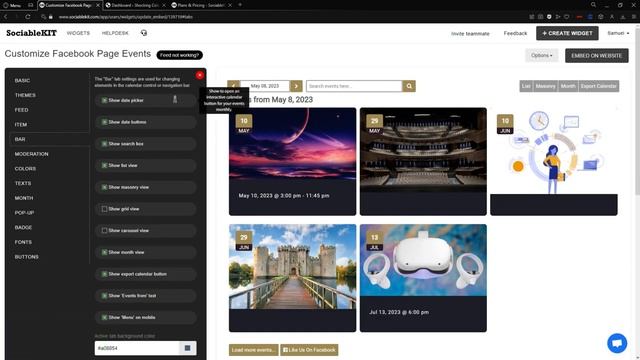Image resolution: width=640 pixels, height=360 pixels.
Task: Toggle Show date buttons checkbox
Action: 104,122
